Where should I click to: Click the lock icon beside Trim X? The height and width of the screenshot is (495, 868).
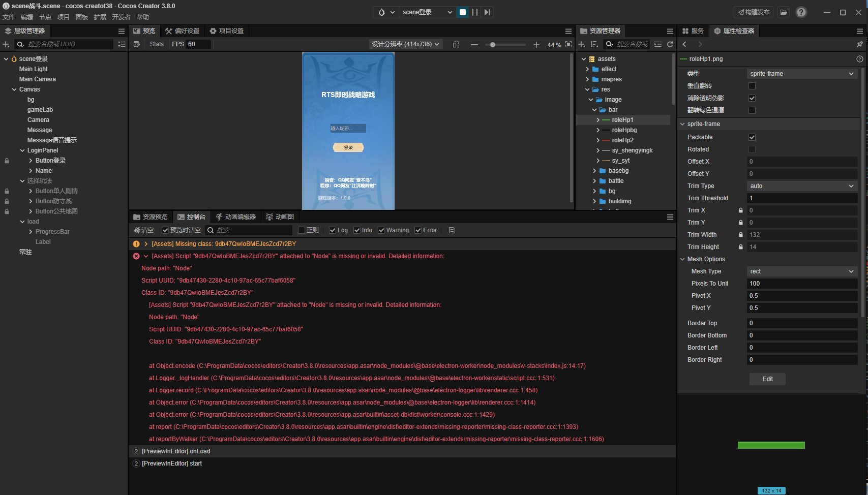click(x=741, y=210)
